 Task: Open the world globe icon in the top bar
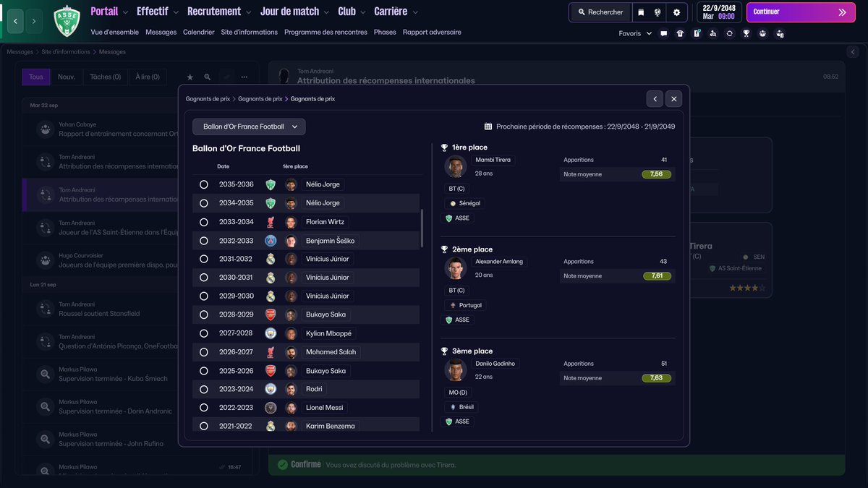(658, 12)
